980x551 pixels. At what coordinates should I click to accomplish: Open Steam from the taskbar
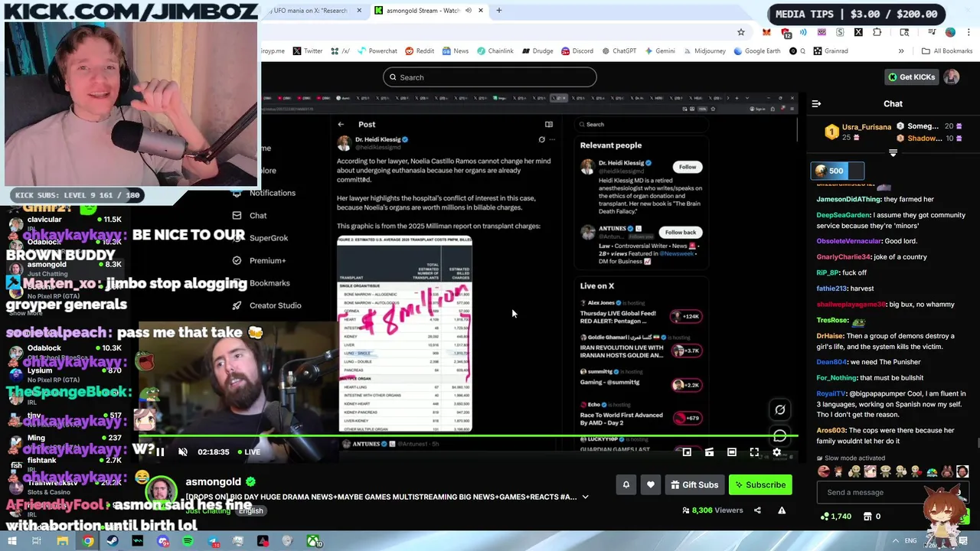[x=113, y=541]
